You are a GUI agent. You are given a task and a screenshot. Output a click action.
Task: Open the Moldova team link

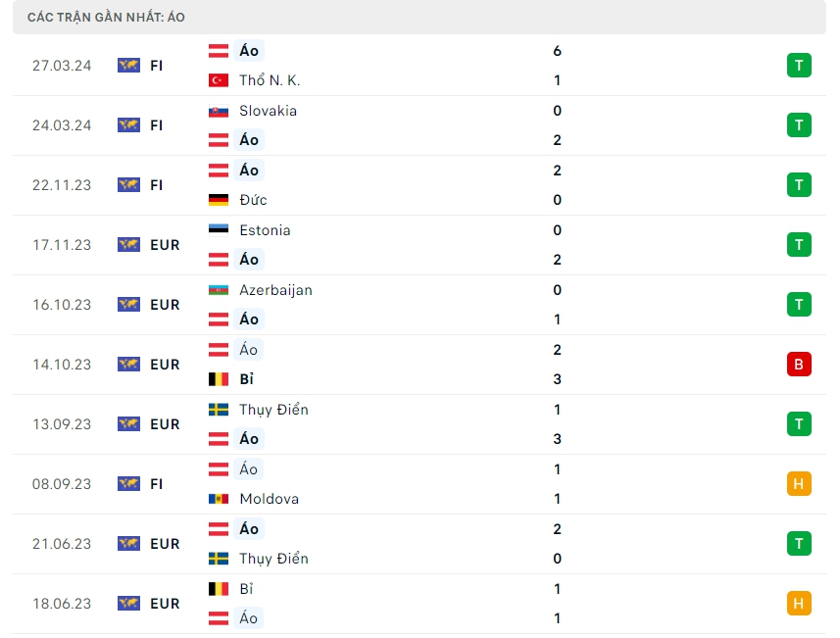pyautogui.click(x=269, y=499)
